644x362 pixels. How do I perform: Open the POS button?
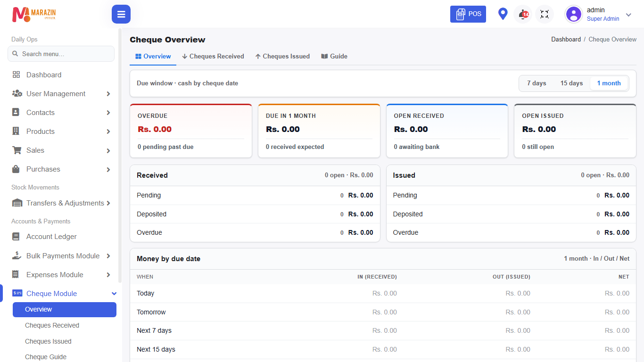click(x=468, y=14)
